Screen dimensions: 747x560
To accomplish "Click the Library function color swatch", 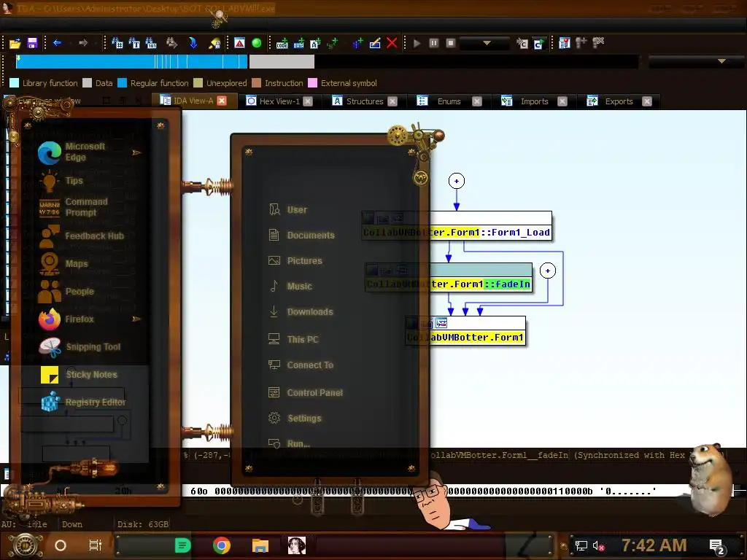I will [15, 83].
